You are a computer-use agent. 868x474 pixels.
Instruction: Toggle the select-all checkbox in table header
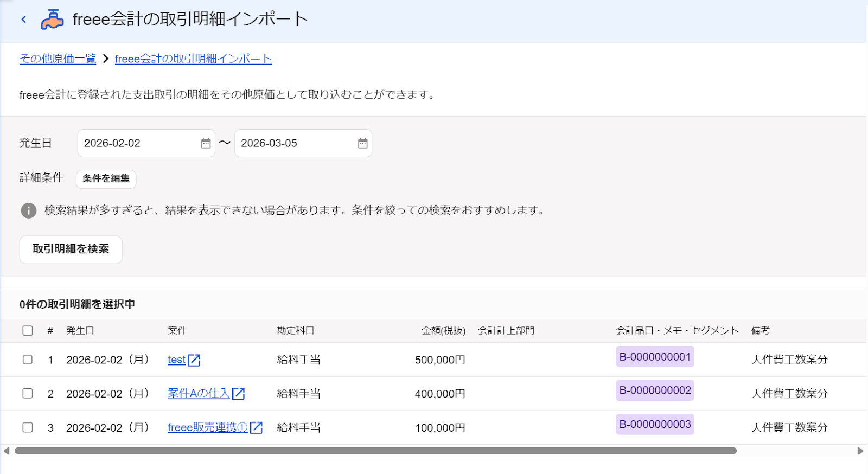pos(28,331)
